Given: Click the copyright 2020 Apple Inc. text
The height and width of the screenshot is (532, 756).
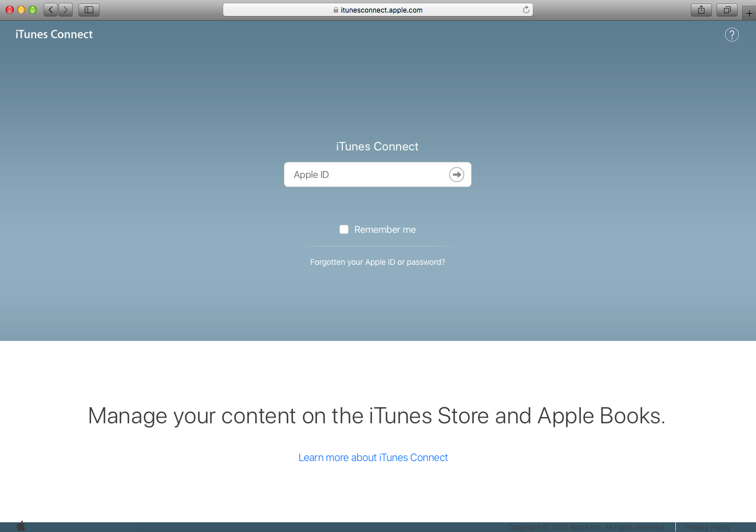Looking at the screenshot, I should (586, 527).
